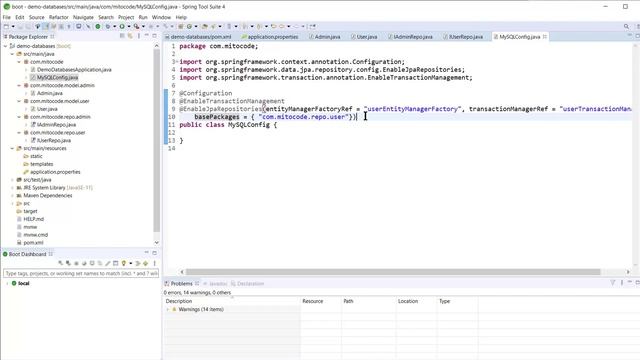
Task: Click the Boot Dashboard tags filter field
Action: pyautogui.click(x=81, y=273)
